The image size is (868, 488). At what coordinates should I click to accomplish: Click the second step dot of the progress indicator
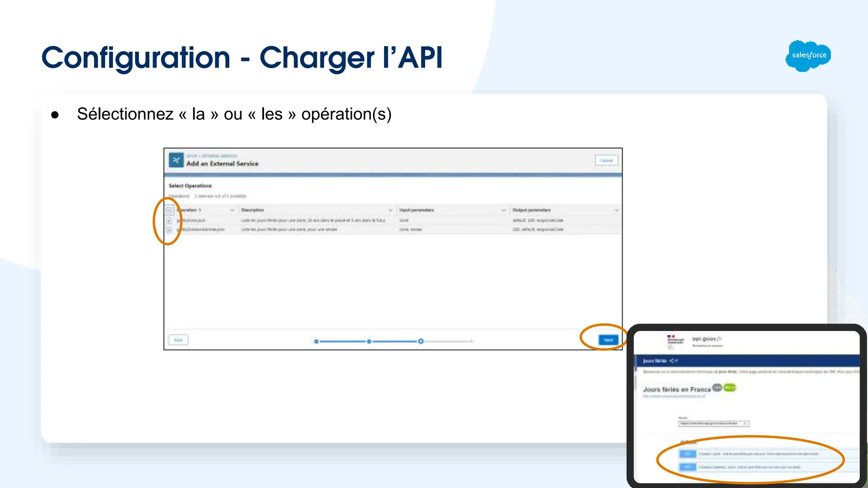click(369, 341)
